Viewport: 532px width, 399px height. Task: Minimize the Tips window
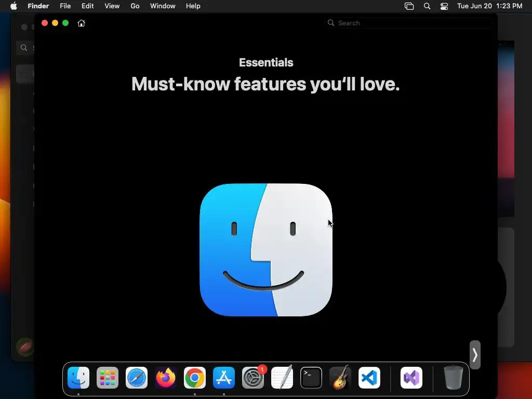[55, 23]
